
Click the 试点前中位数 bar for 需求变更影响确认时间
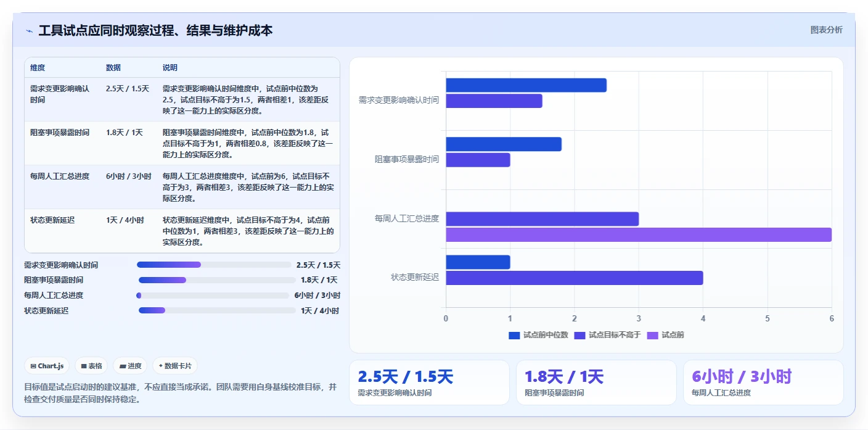pos(526,85)
